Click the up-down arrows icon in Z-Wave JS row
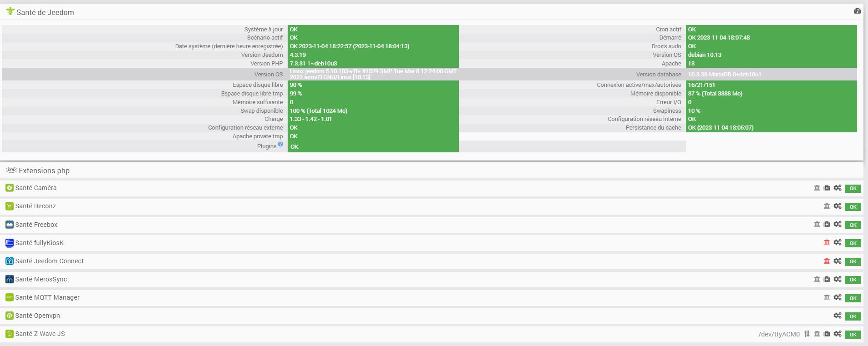868x346 pixels. click(x=807, y=334)
